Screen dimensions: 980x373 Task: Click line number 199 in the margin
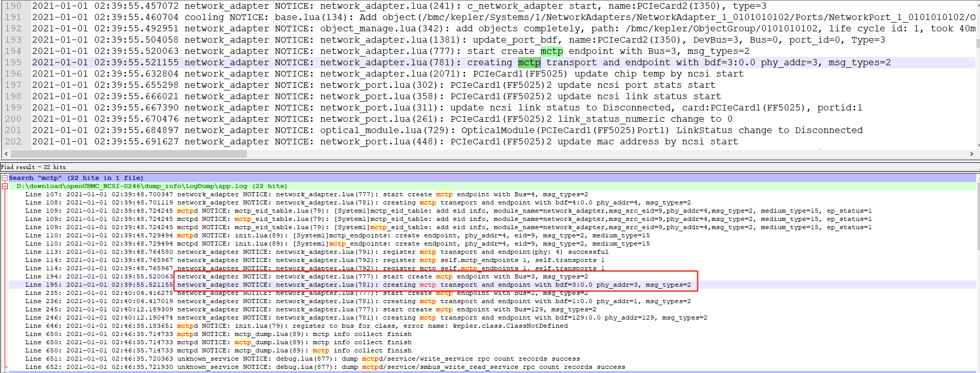point(13,107)
